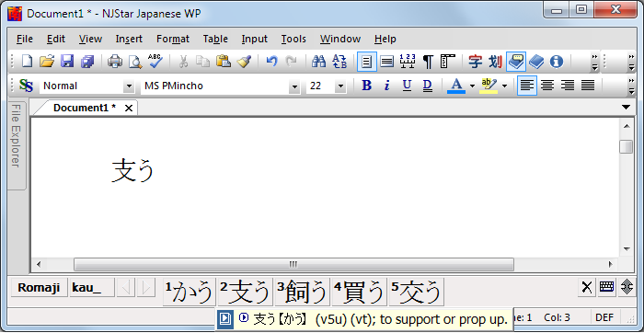Screen dimensions: 644x333
Task: Apply the yellow highlight color
Action: tap(489, 86)
